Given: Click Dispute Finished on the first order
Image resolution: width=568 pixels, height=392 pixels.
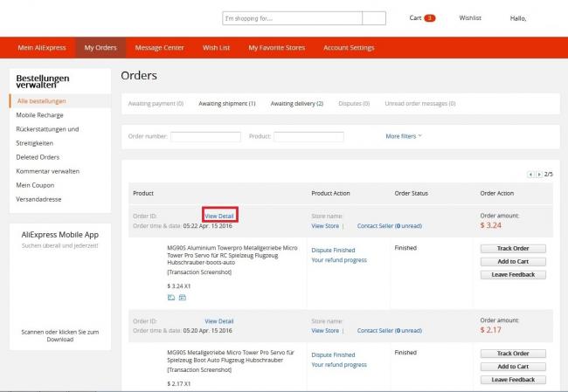Looking at the screenshot, I should 333,250.
